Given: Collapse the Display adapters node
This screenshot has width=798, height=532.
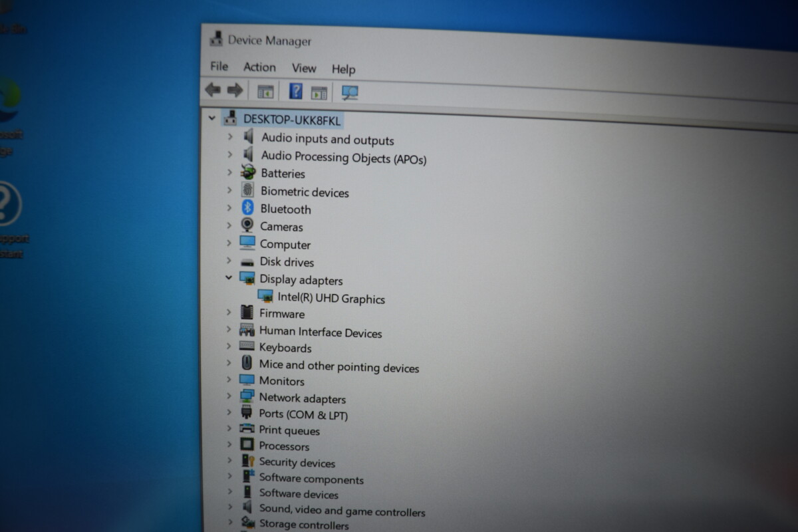Looking at the screenshot, I should coord(229,278).
